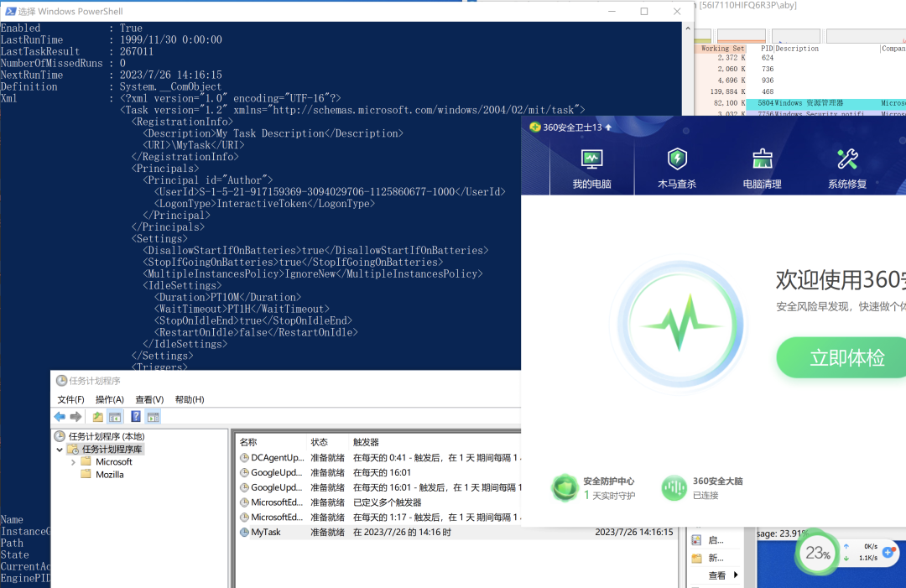Click the 新... context menu entry
Image resolution: width=906 pixels, height=588 pixels.
[x=716, y=558]
